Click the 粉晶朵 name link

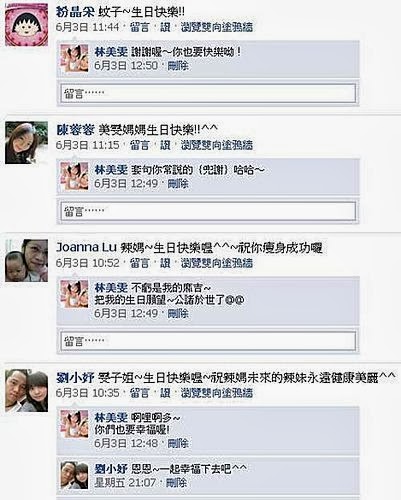75,12
